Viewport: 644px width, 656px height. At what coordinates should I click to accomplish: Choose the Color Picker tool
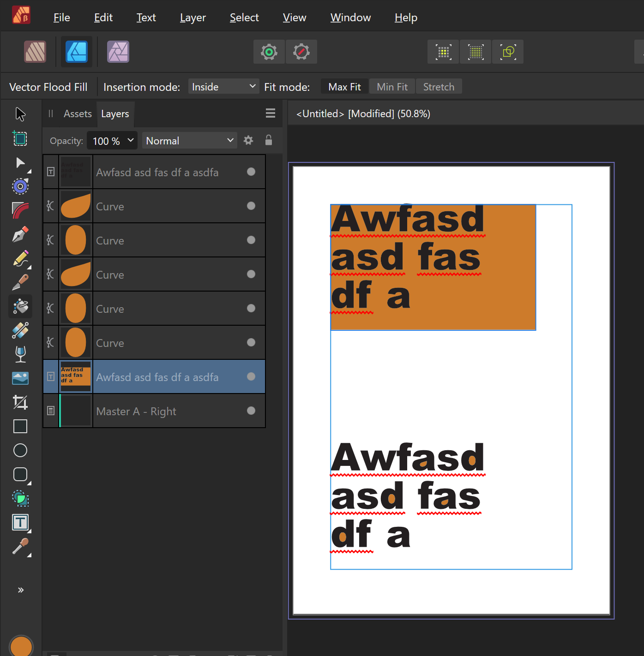pos(20,547)
